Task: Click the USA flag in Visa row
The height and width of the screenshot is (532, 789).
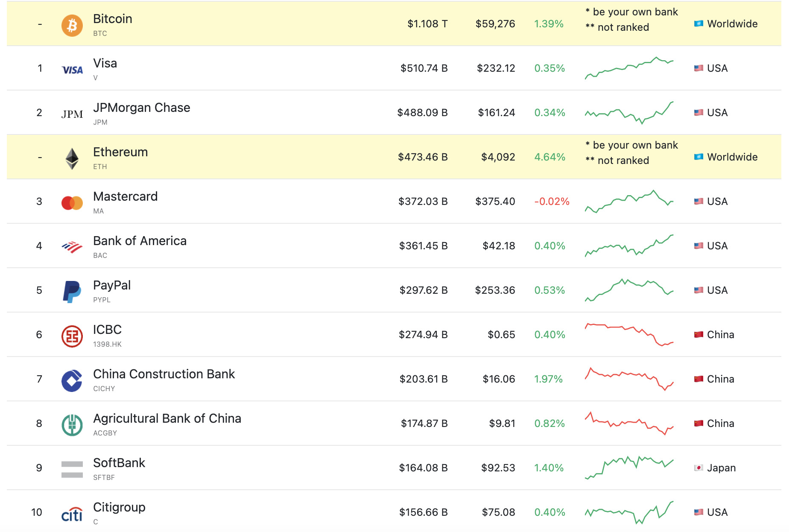Action: click(698, 68)
